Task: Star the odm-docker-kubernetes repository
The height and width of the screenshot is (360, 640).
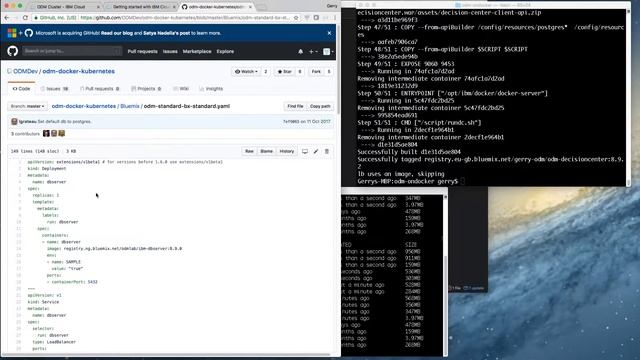Action: (284, 72)
